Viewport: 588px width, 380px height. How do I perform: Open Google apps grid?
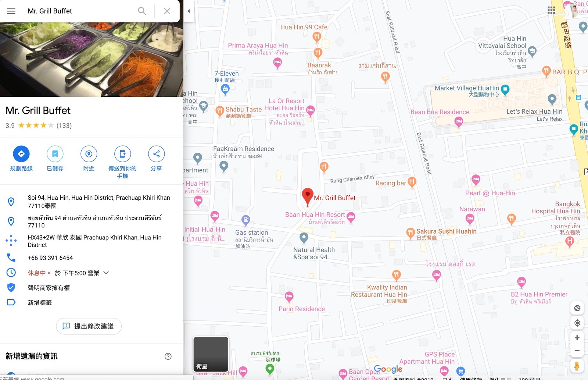click(x=551, y=10)
